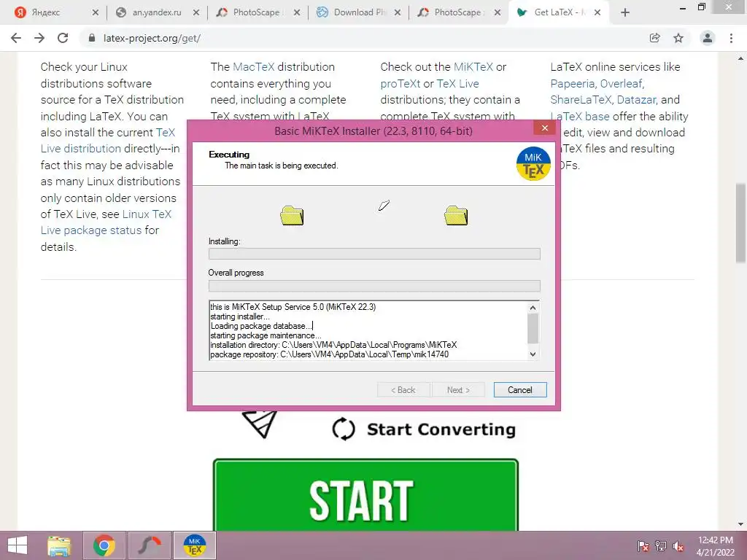Go back in browser history
747x560 pixels.
click(x=16, y=38)
